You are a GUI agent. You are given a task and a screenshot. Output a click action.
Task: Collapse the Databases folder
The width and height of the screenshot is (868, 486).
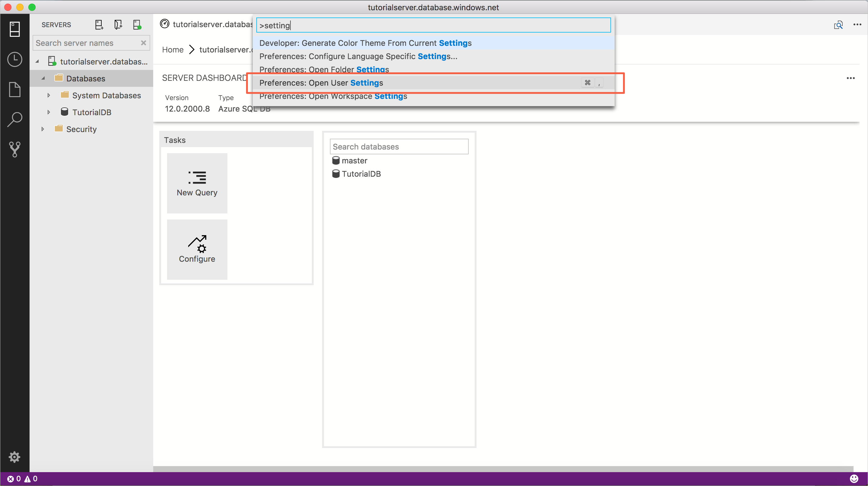[x=43, y=78]
